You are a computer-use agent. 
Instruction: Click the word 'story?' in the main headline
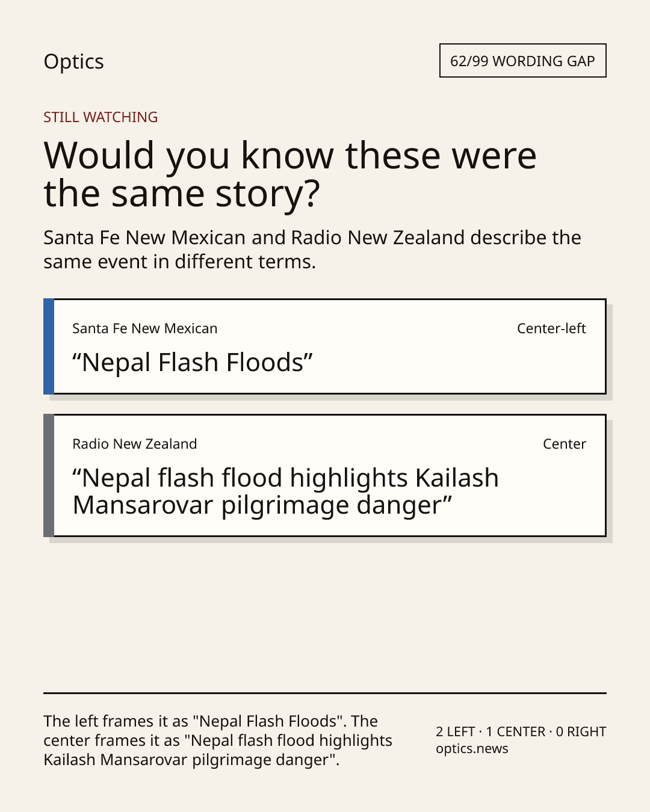268,194
